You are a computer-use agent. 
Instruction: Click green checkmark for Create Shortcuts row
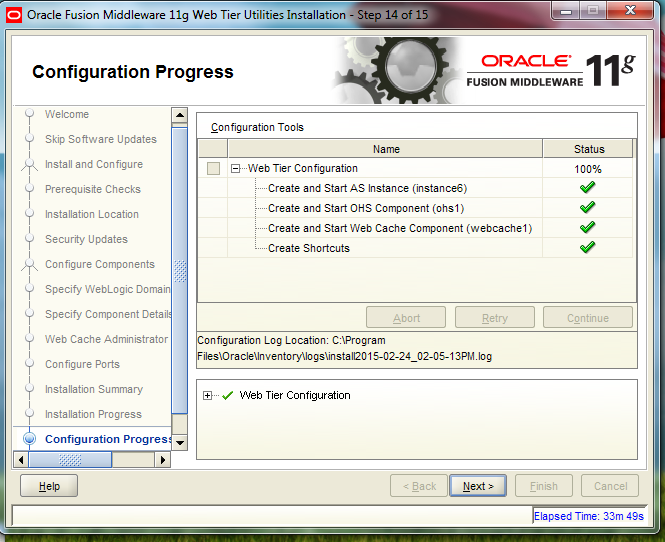[587, 247]
